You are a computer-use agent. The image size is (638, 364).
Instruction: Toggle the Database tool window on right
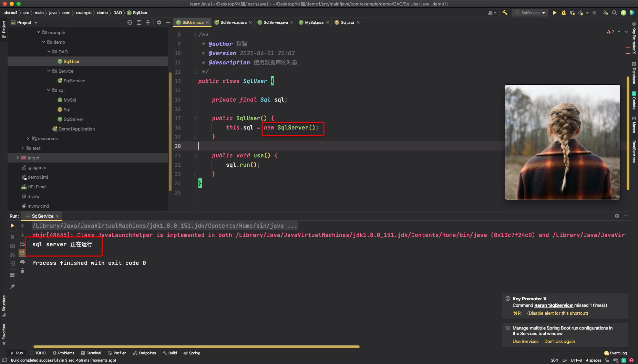point(634,73)
